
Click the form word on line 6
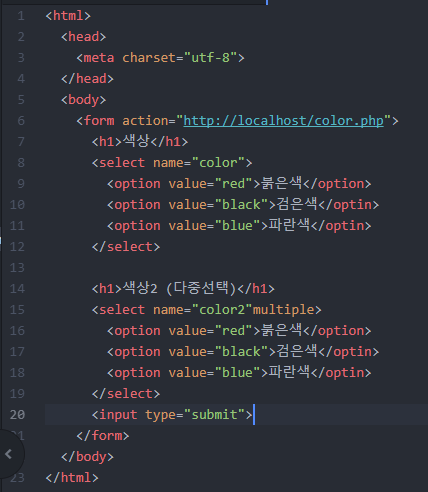click(x=99, y=121)
